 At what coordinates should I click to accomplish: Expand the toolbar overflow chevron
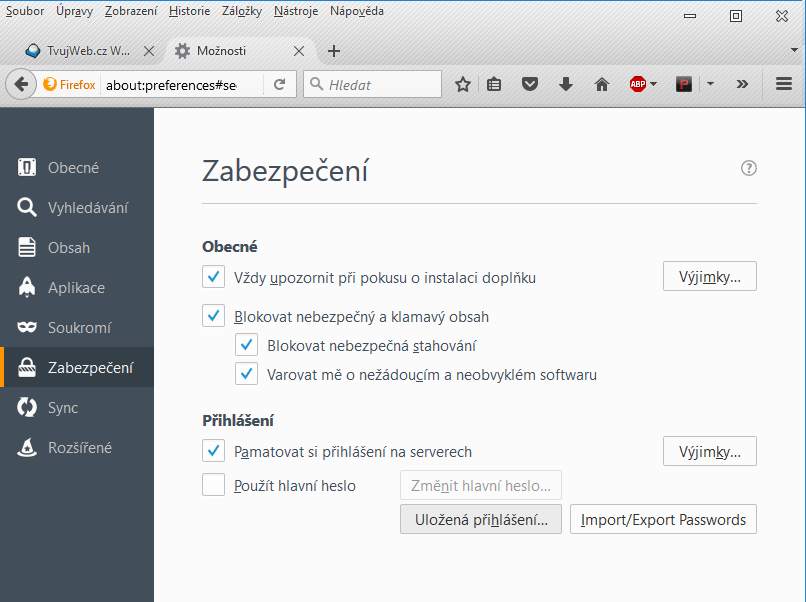tap(742, 85)
